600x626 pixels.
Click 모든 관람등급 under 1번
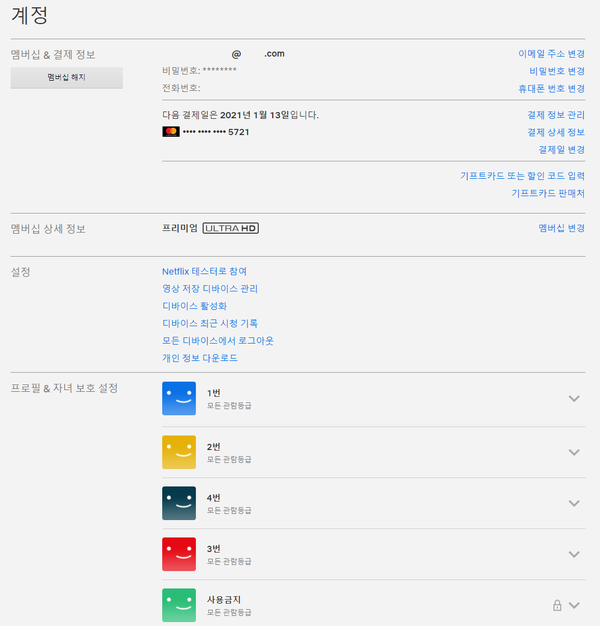pyautogui.click(x=229, y=406)
